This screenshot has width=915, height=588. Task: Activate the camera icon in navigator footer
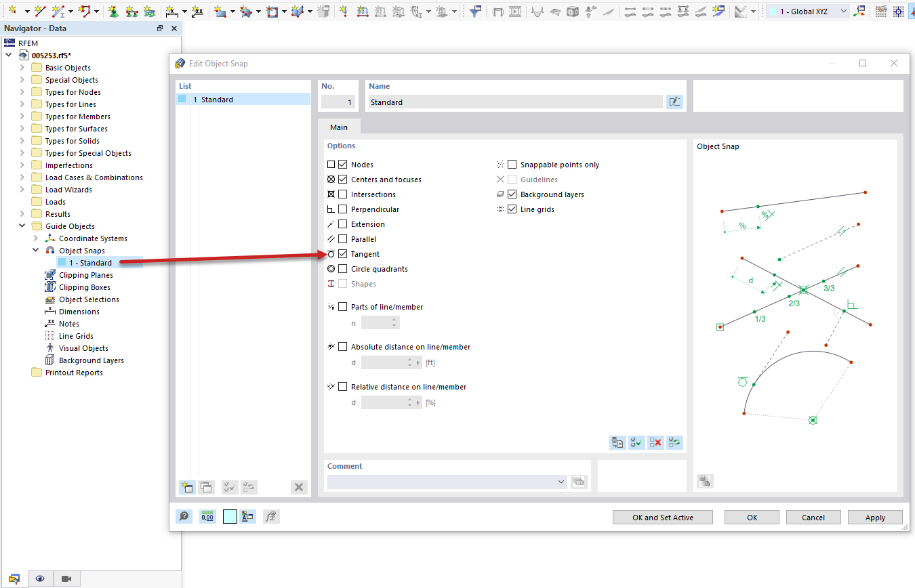(66, 578)
